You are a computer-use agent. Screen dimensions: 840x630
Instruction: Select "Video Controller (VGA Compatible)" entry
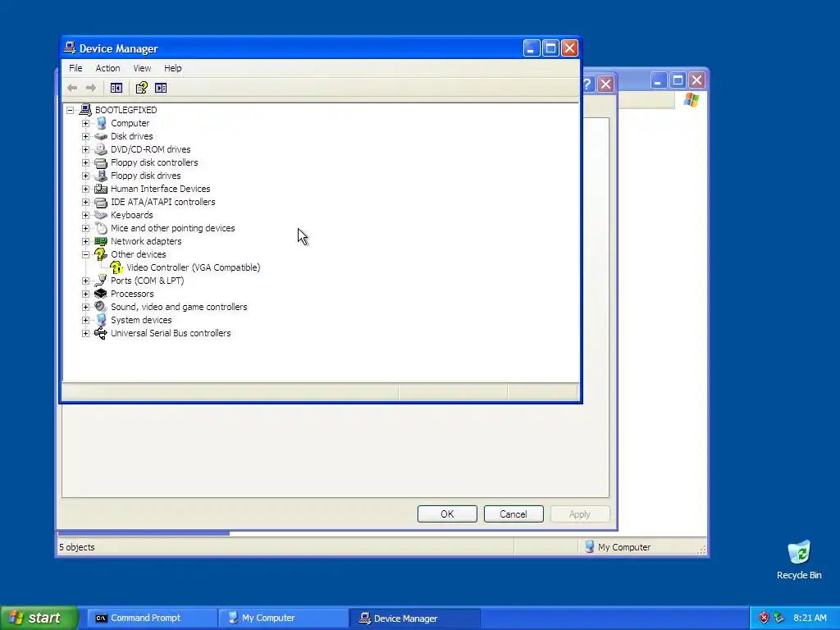[194, 267]
